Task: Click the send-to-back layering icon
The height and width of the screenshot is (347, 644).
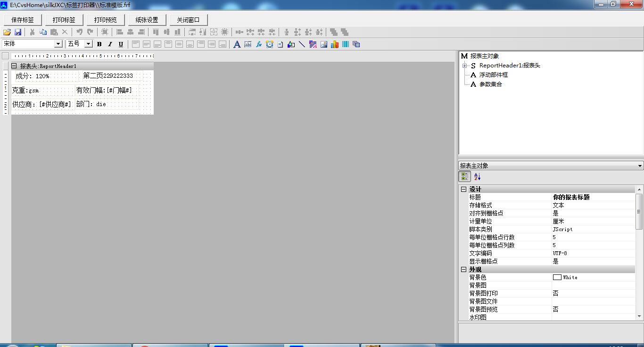Action: [345, 32]
